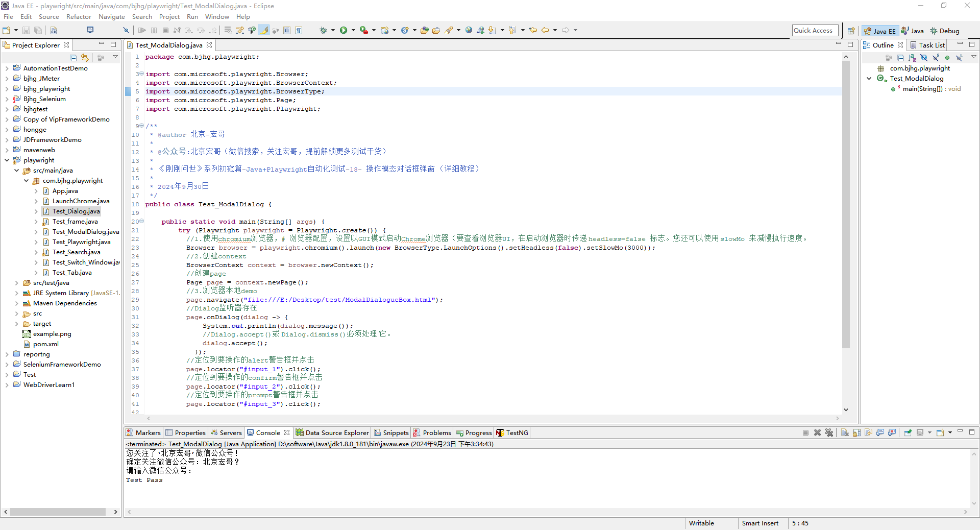Toggle Link with Editor in Project Explorer
This screenshot has width=980, height=530.
coord(85,58)
